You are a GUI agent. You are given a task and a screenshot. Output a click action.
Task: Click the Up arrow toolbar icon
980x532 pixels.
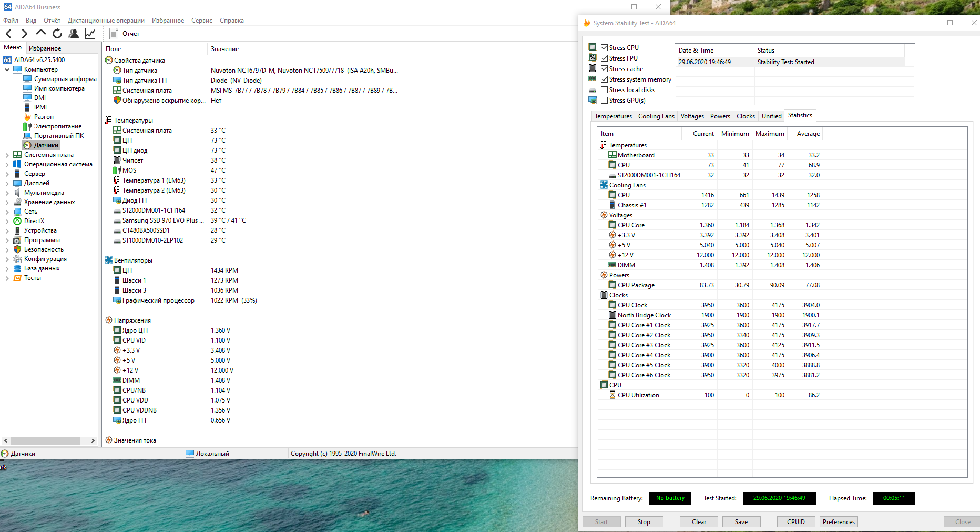click(x=41, y=33)
